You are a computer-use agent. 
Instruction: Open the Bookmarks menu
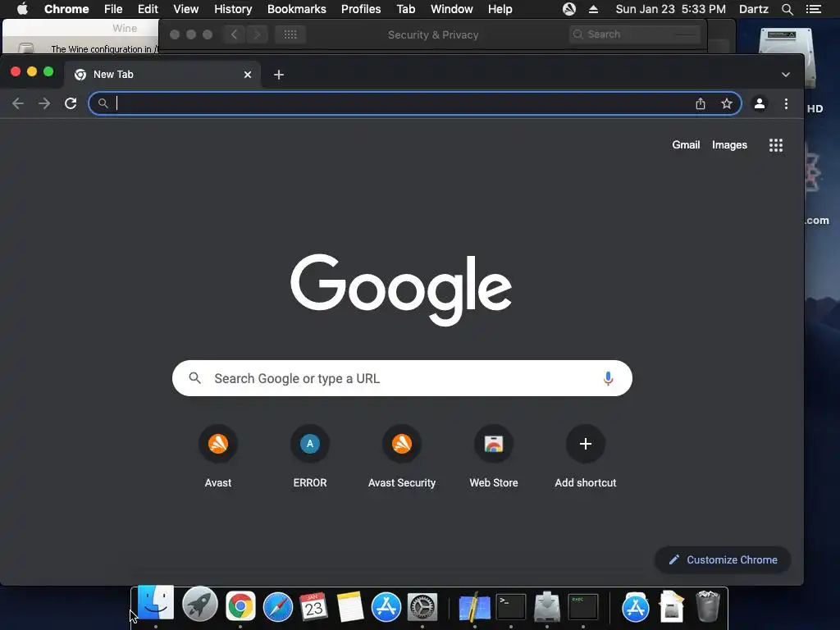pyautogui.click(x=297, y=9)
